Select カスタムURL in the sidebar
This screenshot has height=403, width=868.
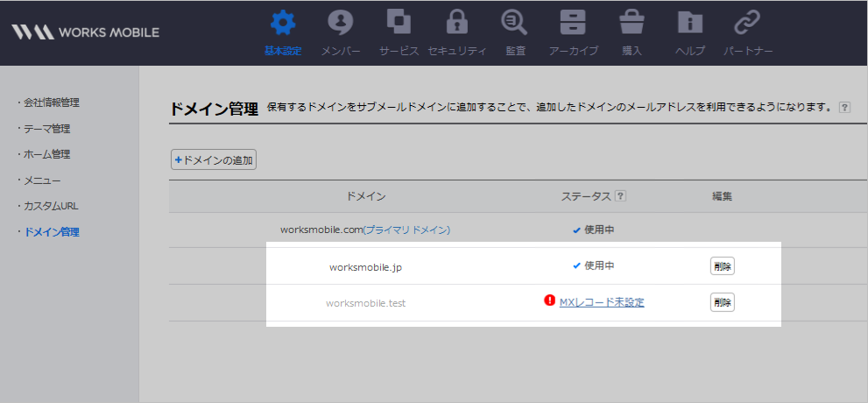(51, 206)
